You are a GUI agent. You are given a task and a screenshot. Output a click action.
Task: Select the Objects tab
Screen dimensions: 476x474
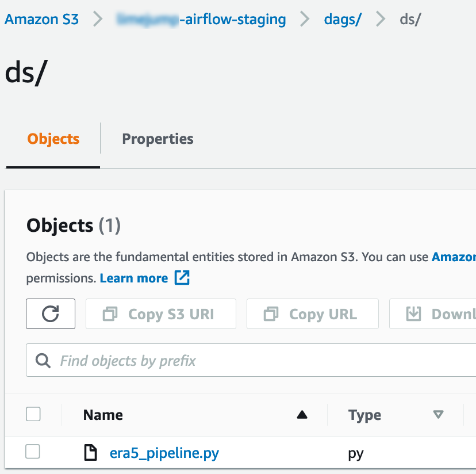53,139
